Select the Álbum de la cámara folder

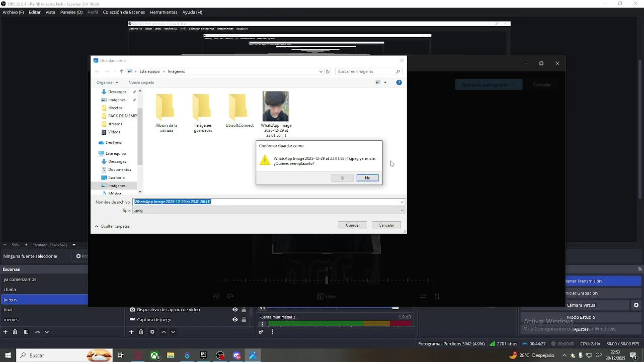166,112
